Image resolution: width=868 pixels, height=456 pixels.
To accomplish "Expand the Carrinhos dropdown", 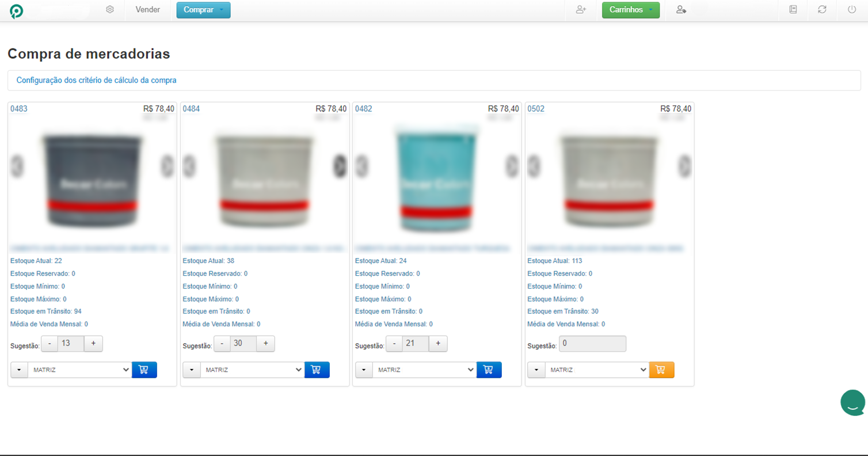I will click(x=630, y=10).
